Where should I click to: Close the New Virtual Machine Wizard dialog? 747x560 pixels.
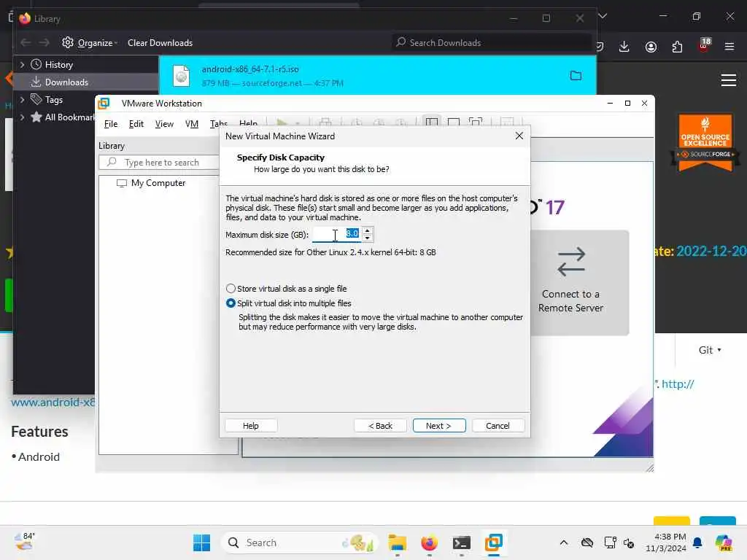[x=519, y=136]
